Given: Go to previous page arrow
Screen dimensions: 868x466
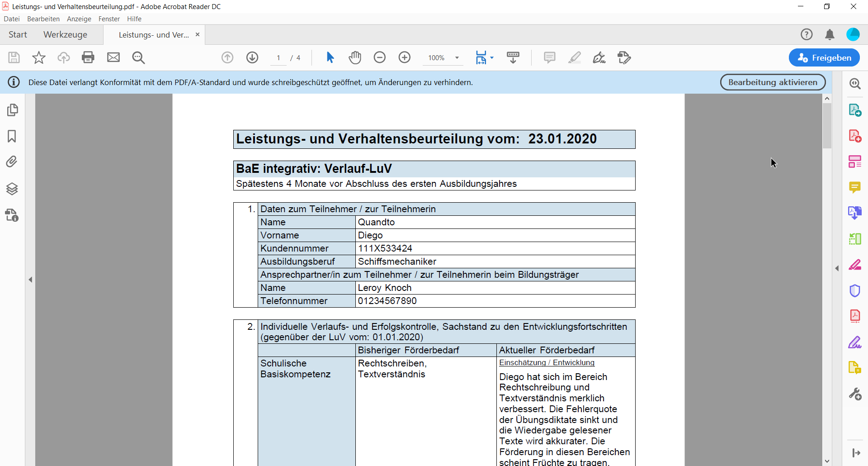Looking at the screenshot, I should coord(227,57).
